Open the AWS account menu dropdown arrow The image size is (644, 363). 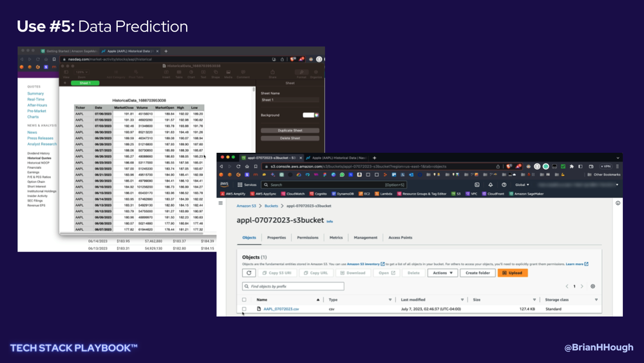click(x=617, y=184)
